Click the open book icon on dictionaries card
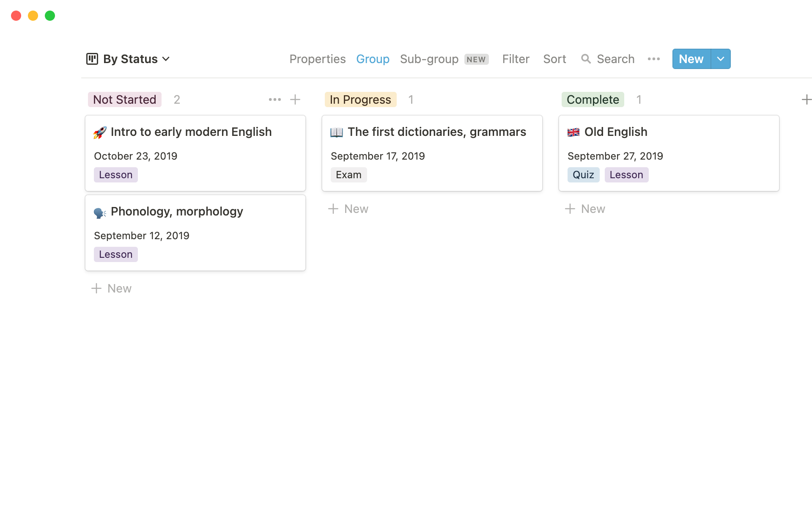Image resolution: width=812 pixels, height=508 pixels. point(337,133)
